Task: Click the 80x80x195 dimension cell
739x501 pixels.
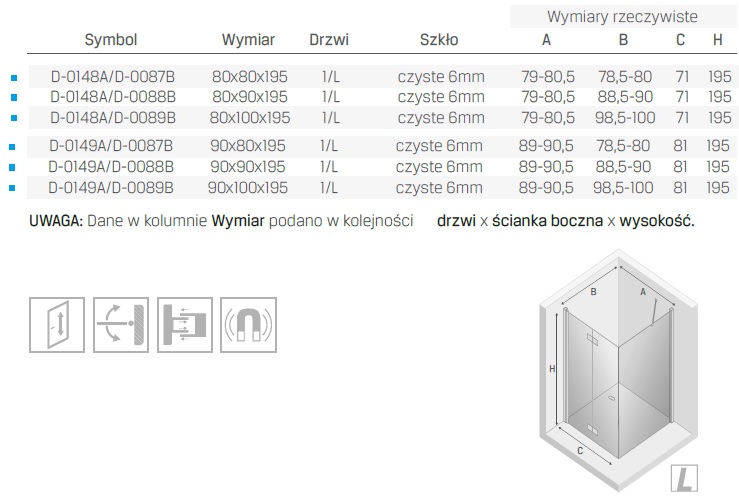Action: pos(249,76)
